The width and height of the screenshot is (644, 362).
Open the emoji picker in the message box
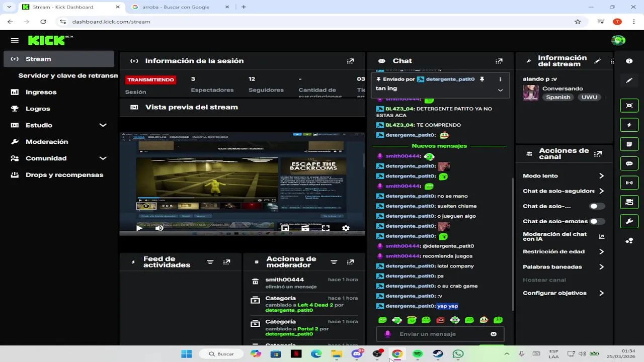494,334
